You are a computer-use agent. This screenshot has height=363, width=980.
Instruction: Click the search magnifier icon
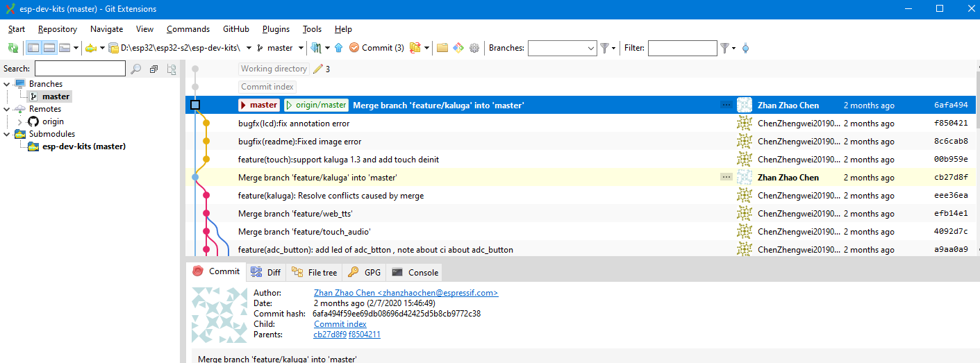coord(136,69)
